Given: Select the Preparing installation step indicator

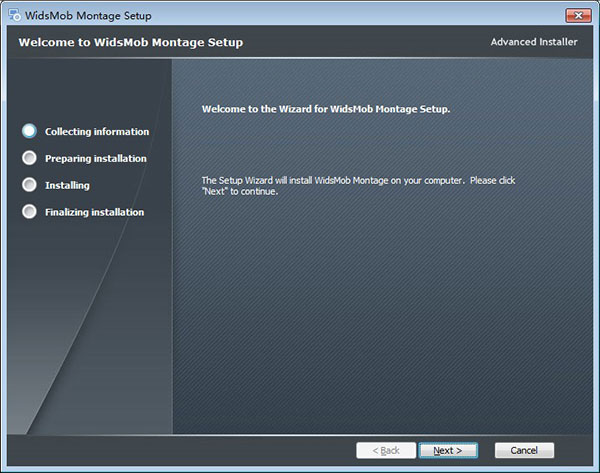Looking at the screenshot, I should click(x=29, y=158).
